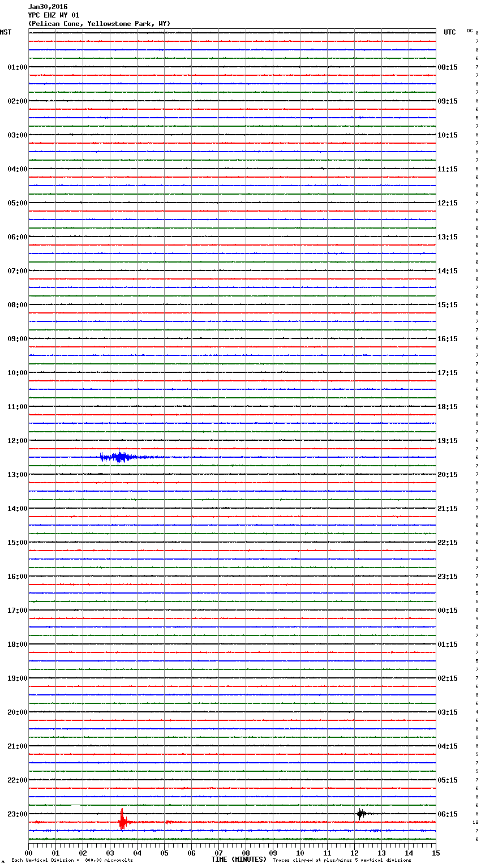The height and width of the screenshot is (868, 481).
Task: Click the 'Traces clipped at plus/minus 5 vertical divisions' note
Action: tap(342, 860)
